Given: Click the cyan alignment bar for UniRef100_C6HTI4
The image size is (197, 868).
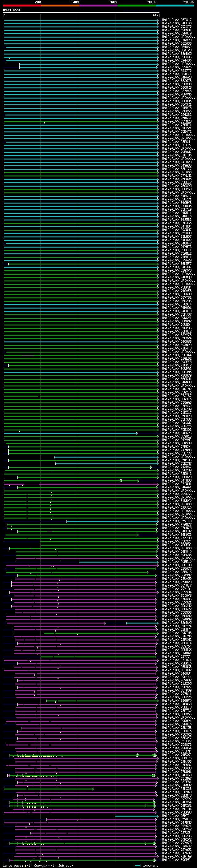Looking at the screenshot, I should point(136,816).
